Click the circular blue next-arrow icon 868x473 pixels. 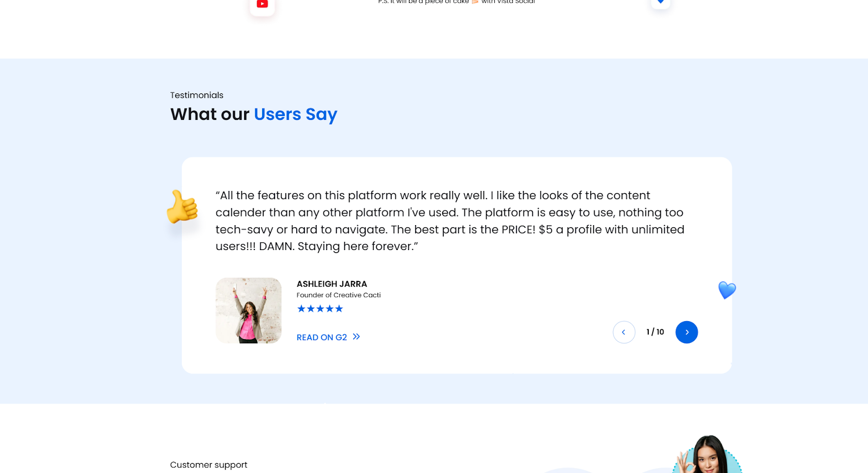point(686,332)
